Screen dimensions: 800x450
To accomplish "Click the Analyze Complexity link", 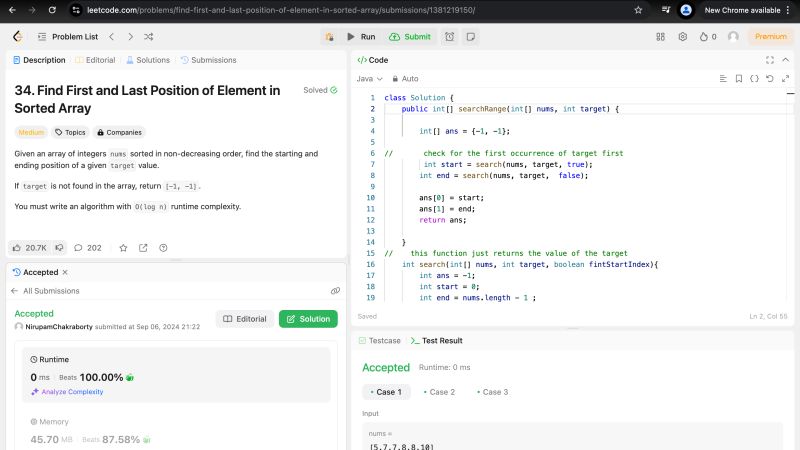I will click(x=71, y=391).
